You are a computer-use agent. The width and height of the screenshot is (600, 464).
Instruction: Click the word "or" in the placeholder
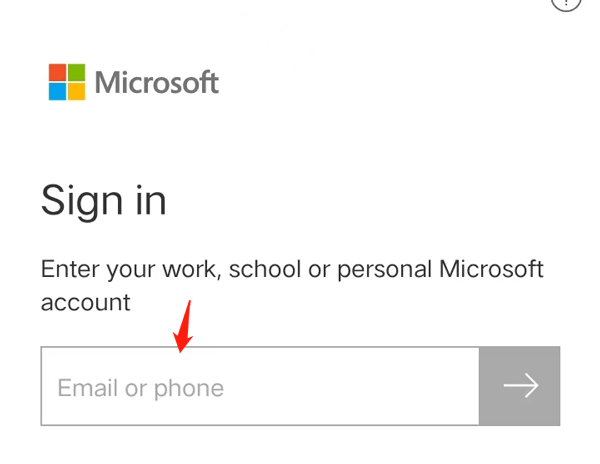135,388
